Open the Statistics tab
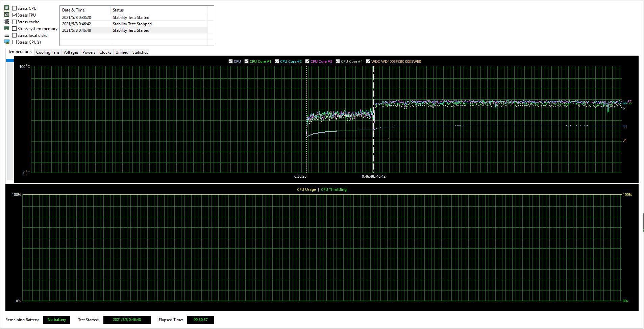This screenshot has height=329, width=644. coord(140,52)
